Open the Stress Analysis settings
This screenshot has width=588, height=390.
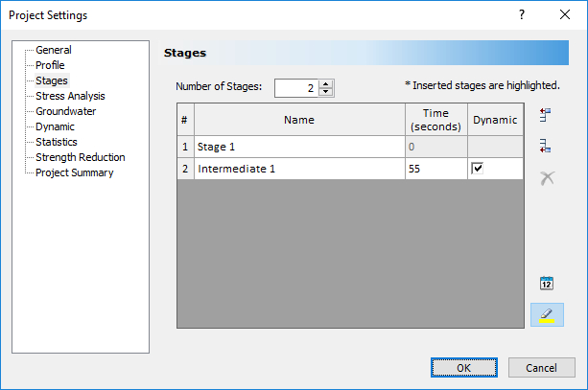70,96
